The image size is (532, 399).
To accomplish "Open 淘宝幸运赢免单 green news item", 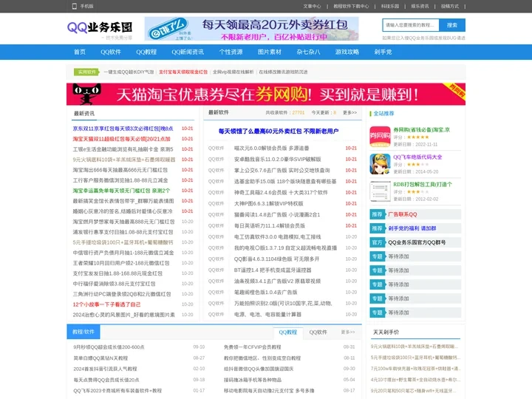I will (121, 191).
